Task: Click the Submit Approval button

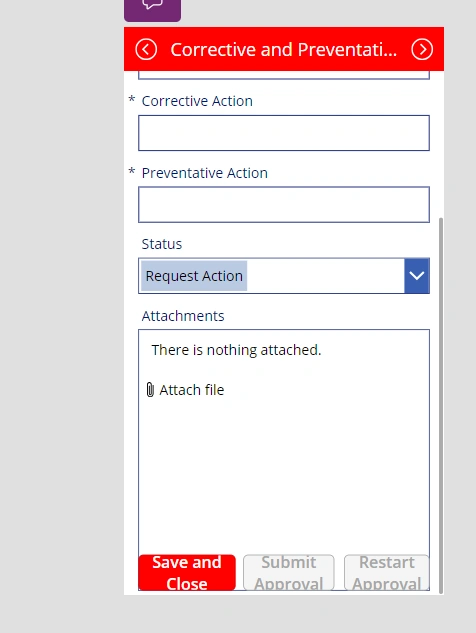Action: click(x=289, y=572)
